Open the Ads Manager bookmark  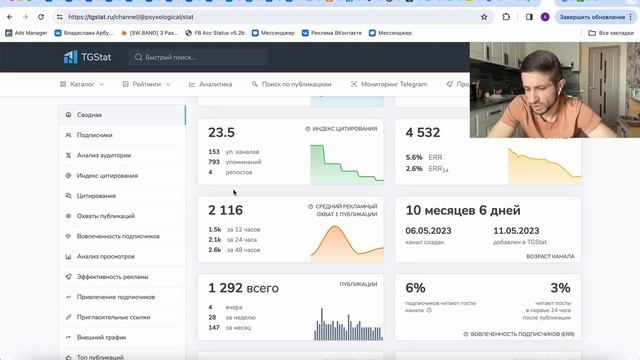(x=26, y=33)
